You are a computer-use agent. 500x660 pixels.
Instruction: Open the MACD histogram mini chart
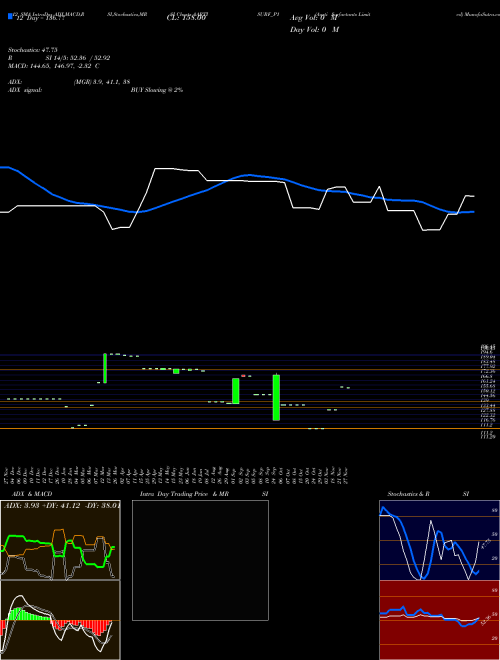click(60, 620)
